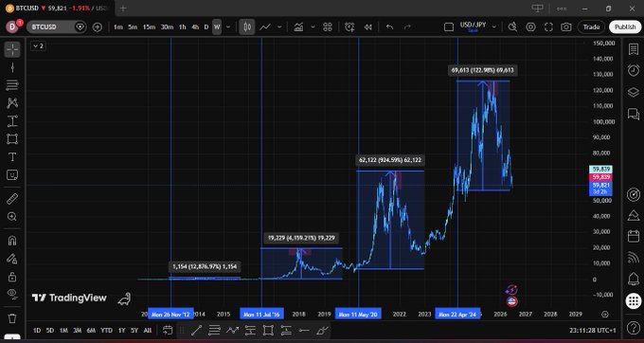This screenshot has height=343, width=644.
Task: Select the Text annotation tool
Action: 12,157
